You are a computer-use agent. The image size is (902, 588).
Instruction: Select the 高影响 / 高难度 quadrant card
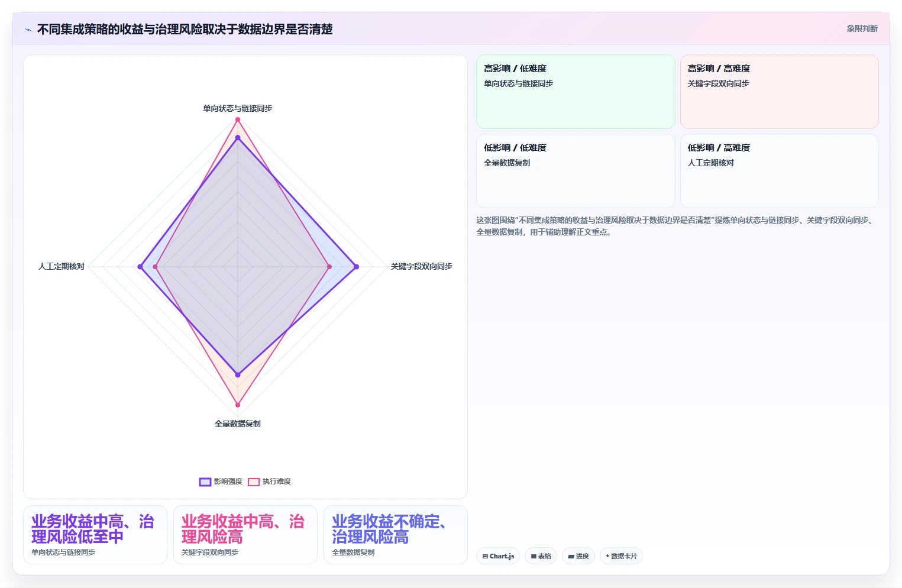779,92
